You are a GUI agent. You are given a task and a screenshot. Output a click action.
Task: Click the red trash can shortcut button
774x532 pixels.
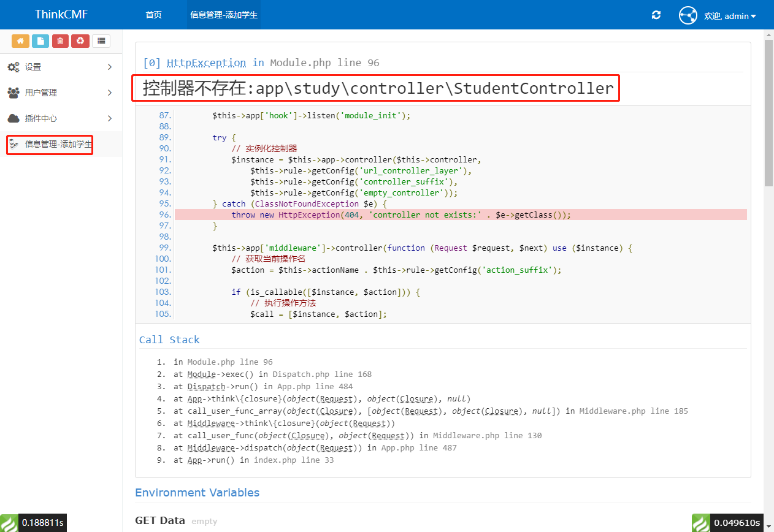click(60, 41)
